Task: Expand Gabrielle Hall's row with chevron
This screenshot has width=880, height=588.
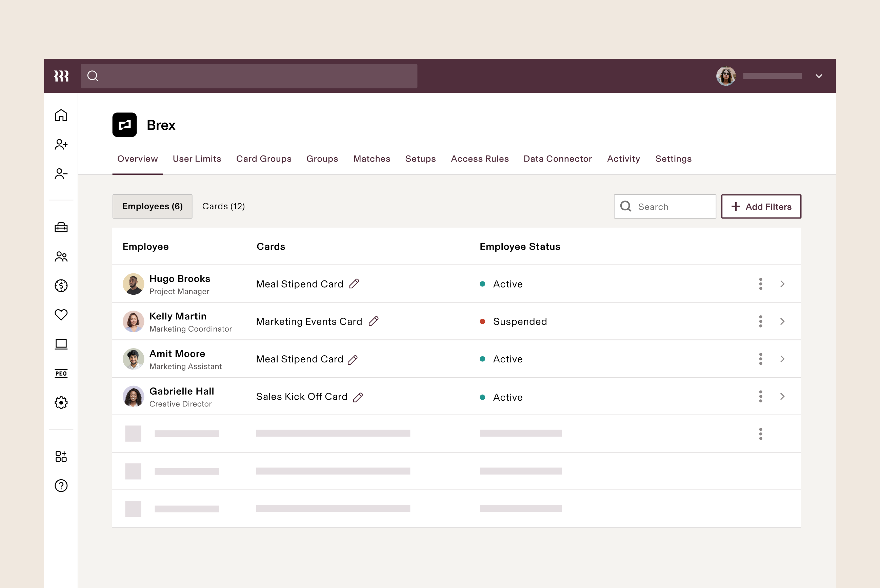Action: click(x=782, y=396)
